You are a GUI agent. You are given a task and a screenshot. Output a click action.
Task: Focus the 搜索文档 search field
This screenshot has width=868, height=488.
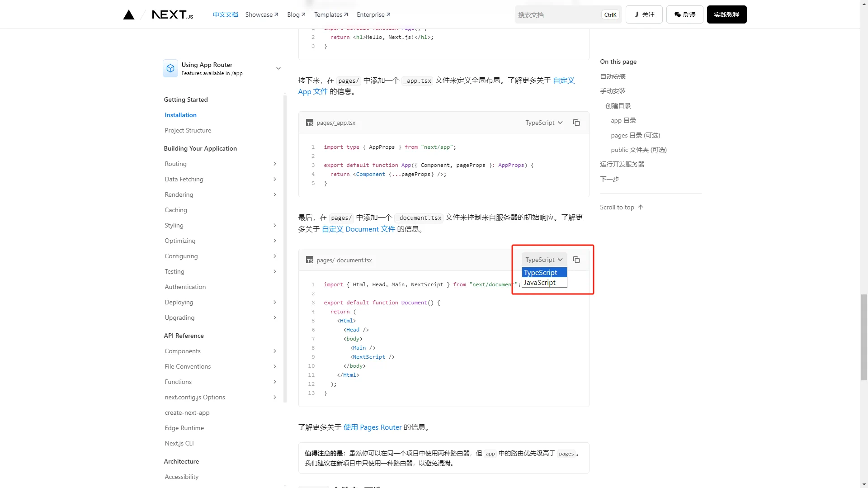(568, 14)
